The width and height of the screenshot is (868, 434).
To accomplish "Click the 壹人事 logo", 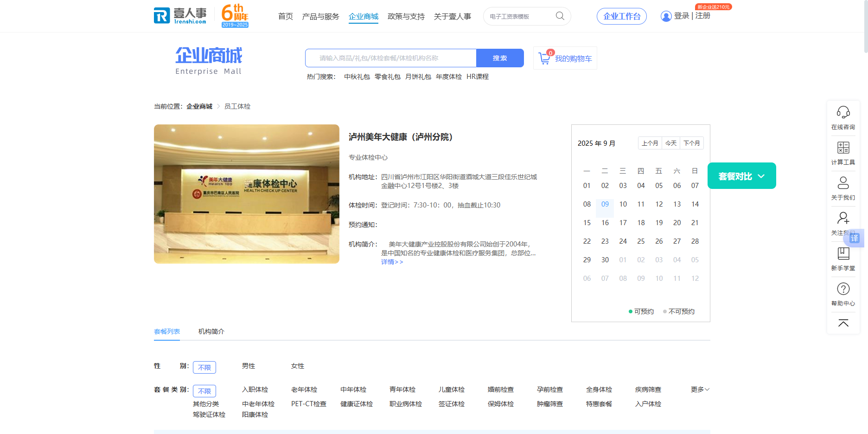I will click(x=180, y=15).
